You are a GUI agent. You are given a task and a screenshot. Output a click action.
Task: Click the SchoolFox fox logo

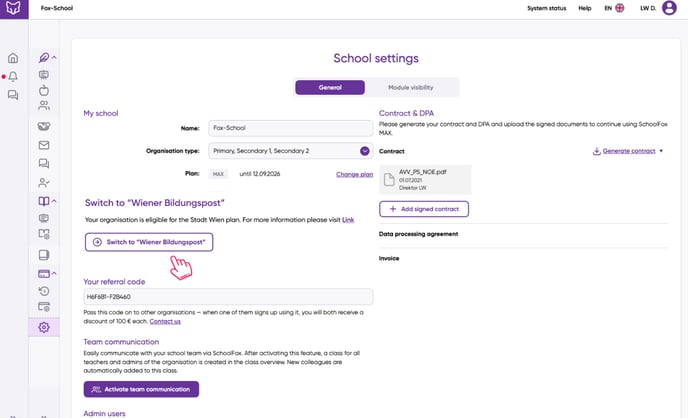[14, 8]
